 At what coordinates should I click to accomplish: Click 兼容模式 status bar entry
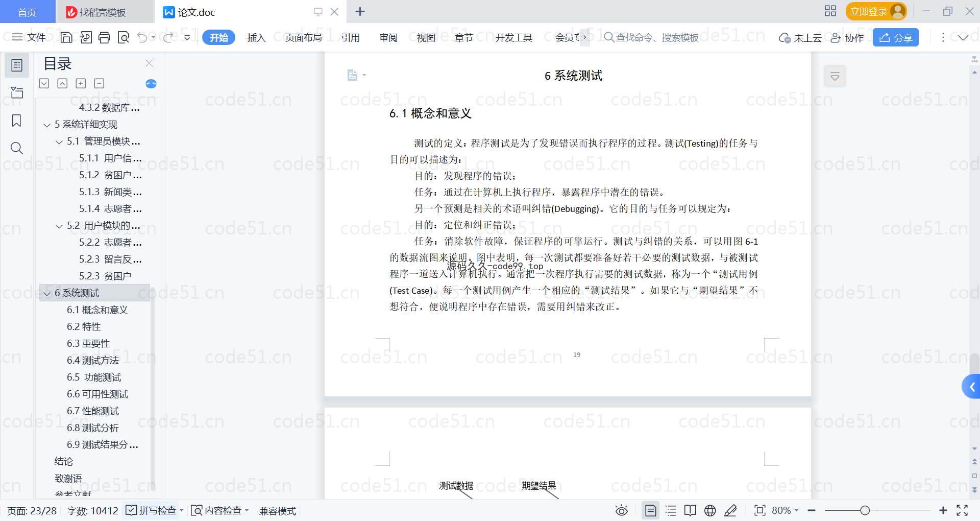[278, 511]
